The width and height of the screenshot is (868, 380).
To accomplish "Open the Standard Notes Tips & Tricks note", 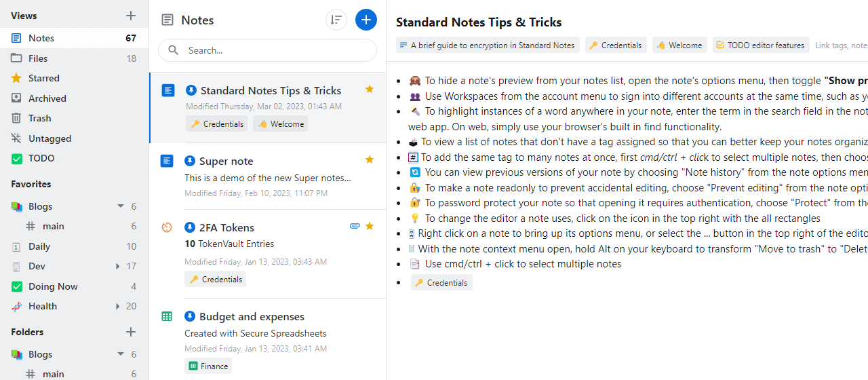I will 267,108.
